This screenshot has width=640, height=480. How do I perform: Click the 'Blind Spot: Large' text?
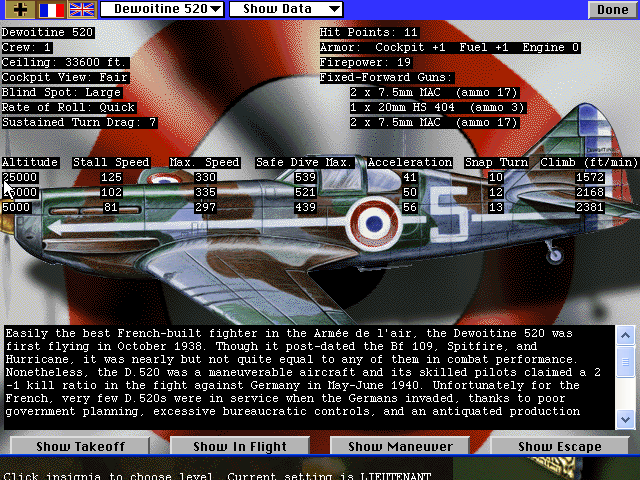[x=62, y=93]
